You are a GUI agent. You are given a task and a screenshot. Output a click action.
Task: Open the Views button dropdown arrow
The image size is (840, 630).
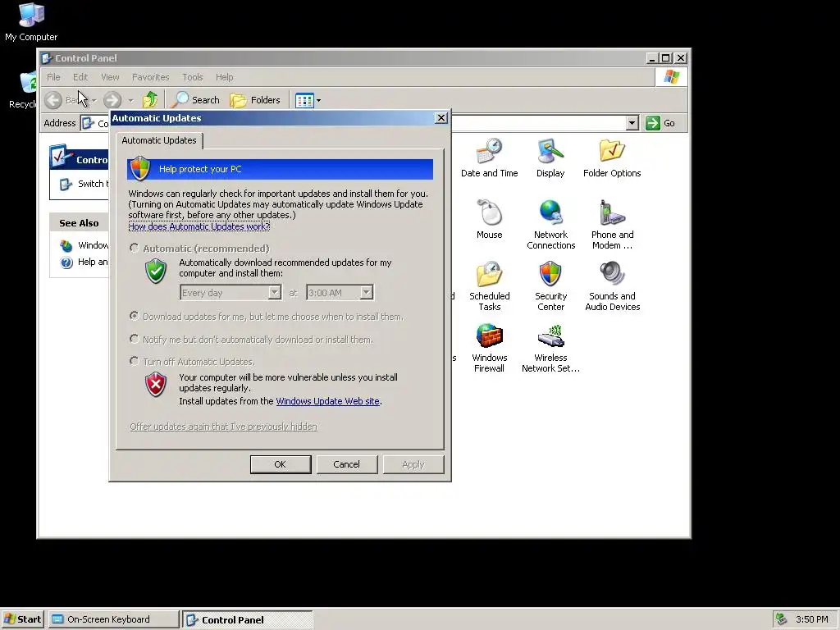coord(319,100)
